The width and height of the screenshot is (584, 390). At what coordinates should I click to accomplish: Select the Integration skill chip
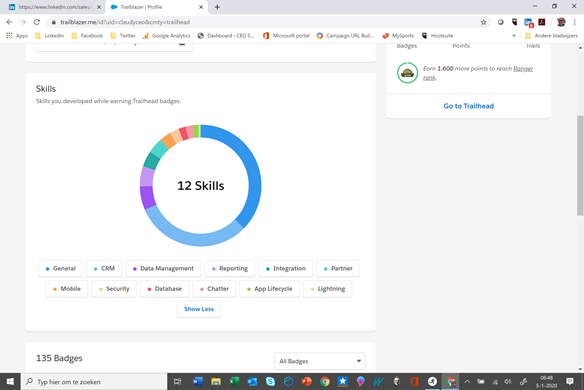coord(286,268)
